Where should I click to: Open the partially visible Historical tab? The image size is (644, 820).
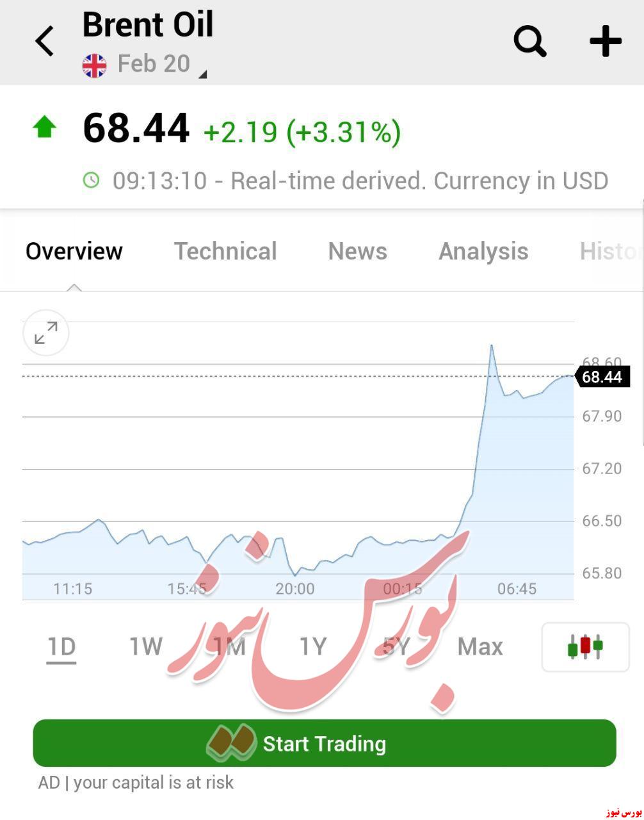click(x=609, y=251)
